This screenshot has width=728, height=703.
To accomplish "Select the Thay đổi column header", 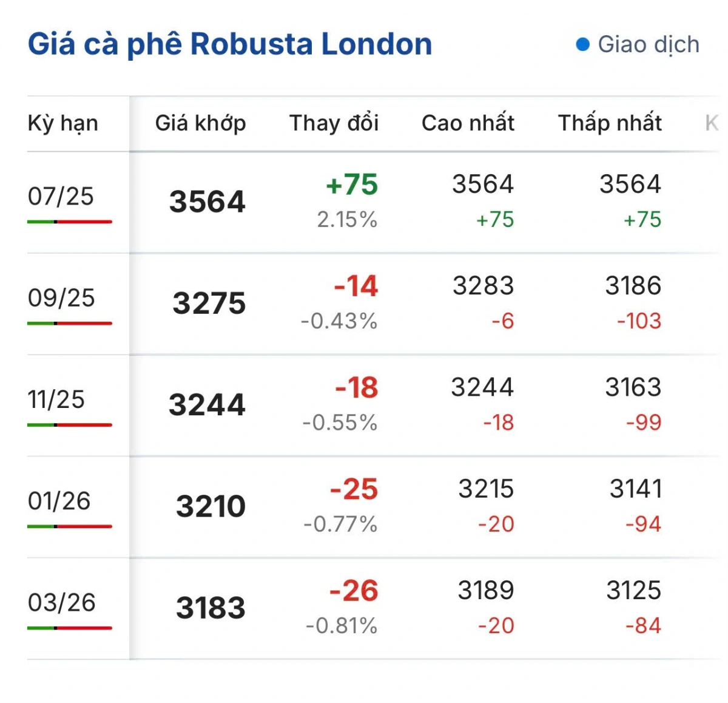I will click(x=334, y=123).
